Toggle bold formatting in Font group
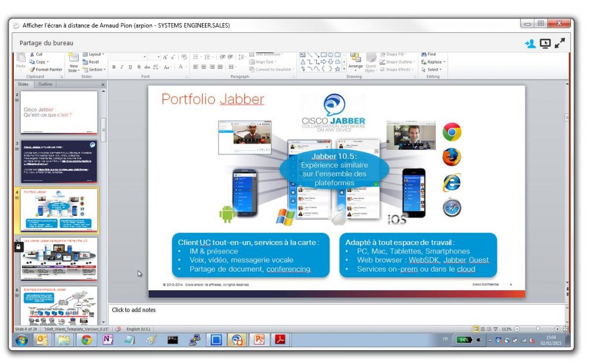Screen dimensions: 591x364 tap(114, 67)
